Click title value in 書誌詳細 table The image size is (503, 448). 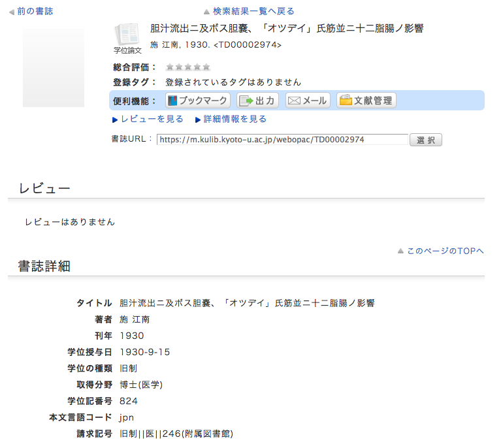(247, 303)
